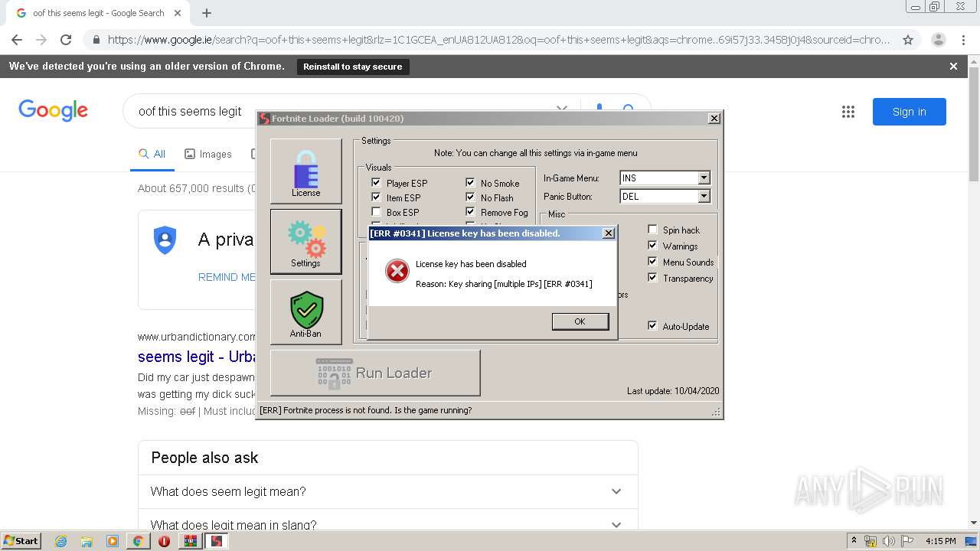Enable the Box ESP checkbox
This screenshot has width=980, height=551.
tap(376, 212)
